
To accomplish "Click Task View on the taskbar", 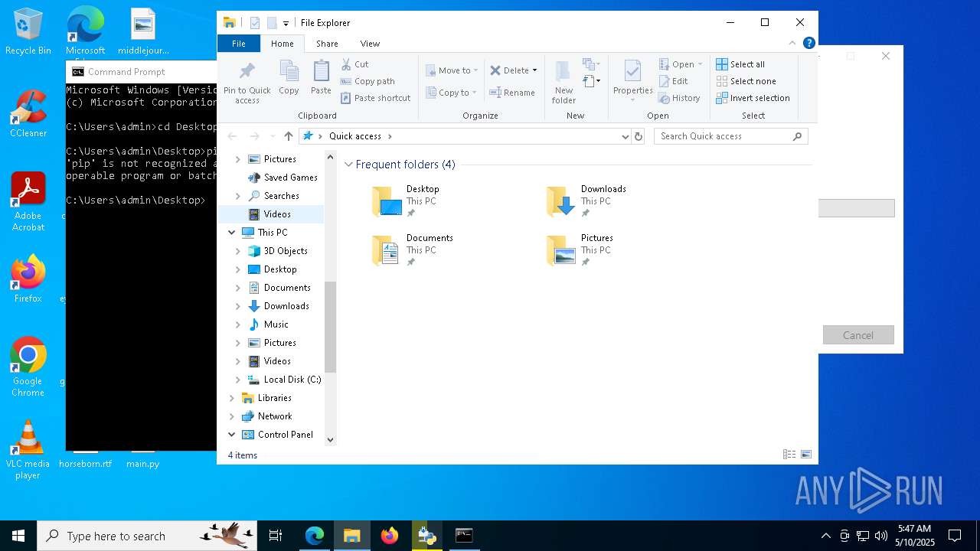I will point(276,536).
